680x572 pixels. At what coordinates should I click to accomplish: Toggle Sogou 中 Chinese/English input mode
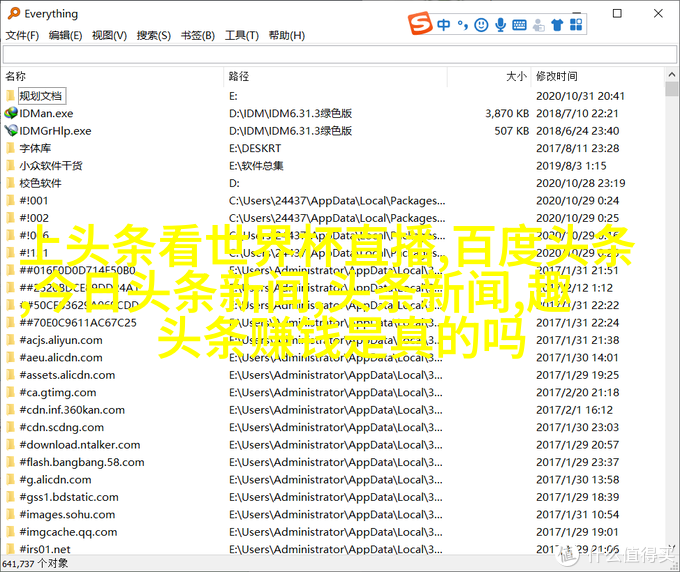443,23
